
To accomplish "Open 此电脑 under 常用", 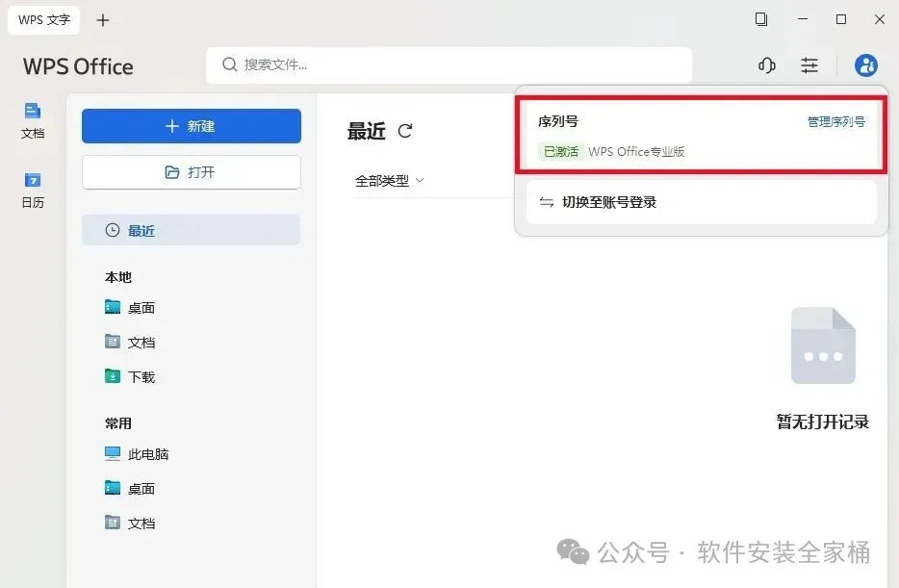I will coord(137,454).
